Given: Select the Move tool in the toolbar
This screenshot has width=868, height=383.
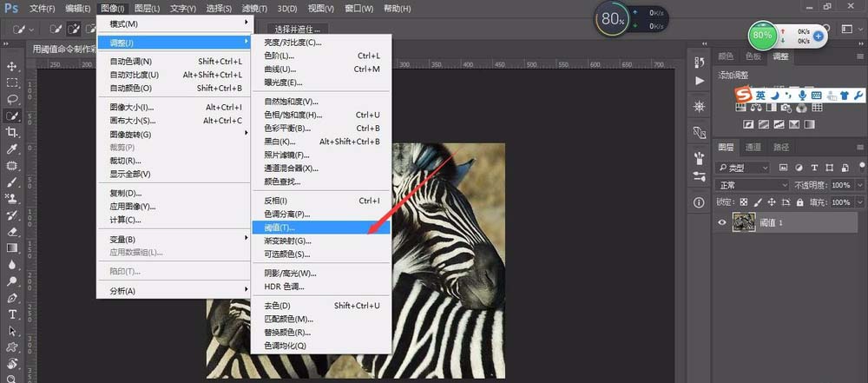Looking at the screenshot, I should click(12, 67).
